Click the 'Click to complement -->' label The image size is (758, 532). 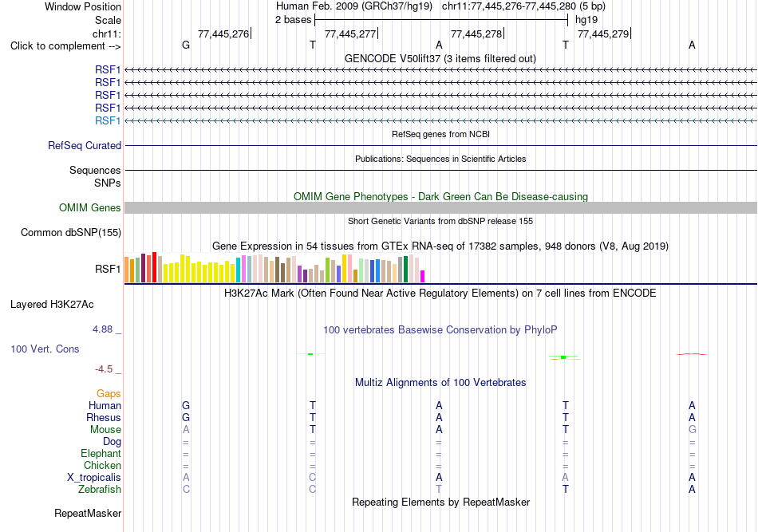[x=65, y=46]
